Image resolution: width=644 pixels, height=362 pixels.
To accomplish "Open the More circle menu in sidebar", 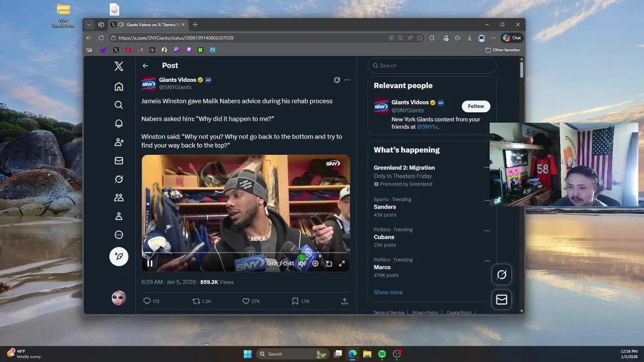I will 119,235.
